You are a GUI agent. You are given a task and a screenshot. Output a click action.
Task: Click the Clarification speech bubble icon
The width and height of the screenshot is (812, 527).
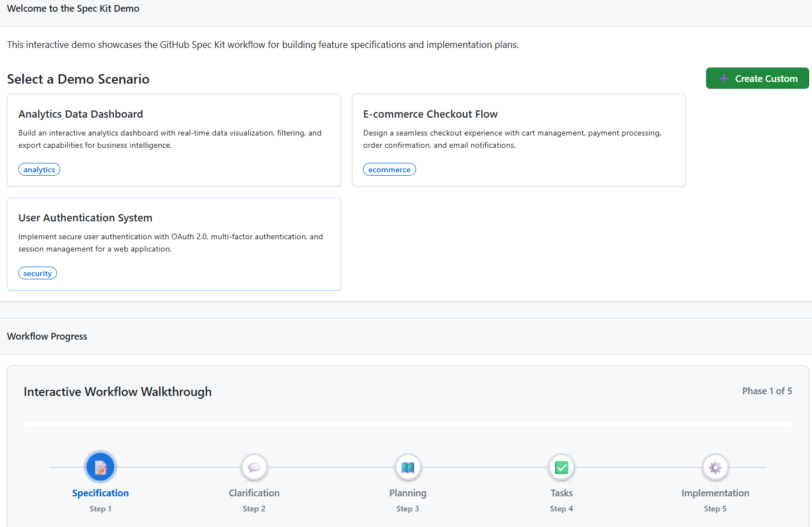pyautogui.click(x=254, y=467)
